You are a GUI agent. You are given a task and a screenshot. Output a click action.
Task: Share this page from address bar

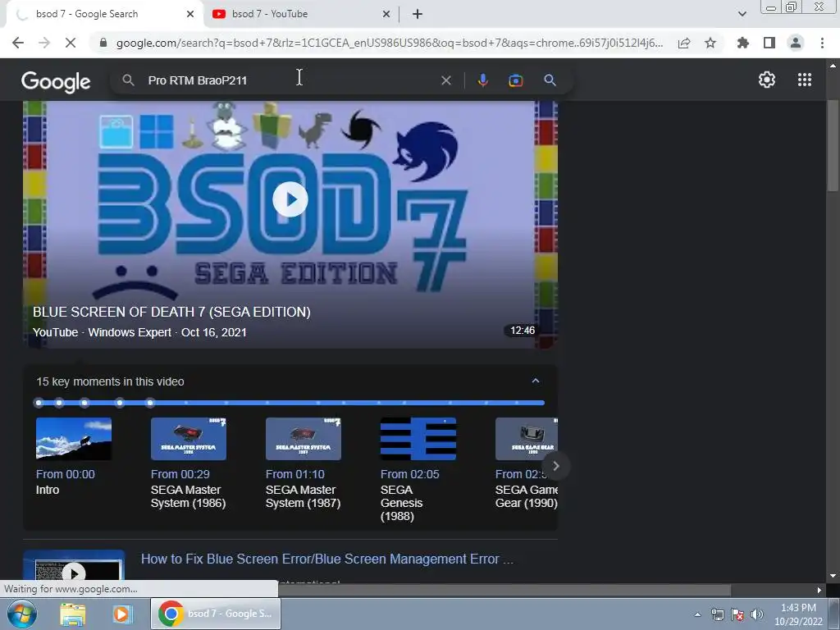tap(684, 43)
